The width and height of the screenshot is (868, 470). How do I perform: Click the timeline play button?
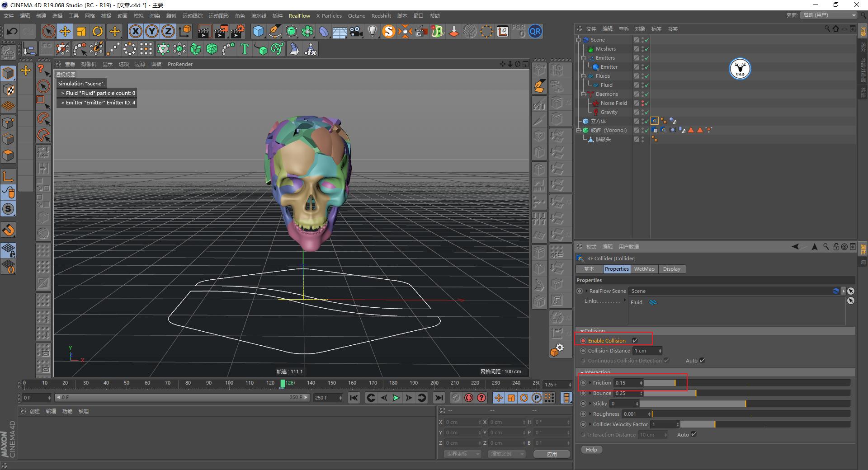396,398
